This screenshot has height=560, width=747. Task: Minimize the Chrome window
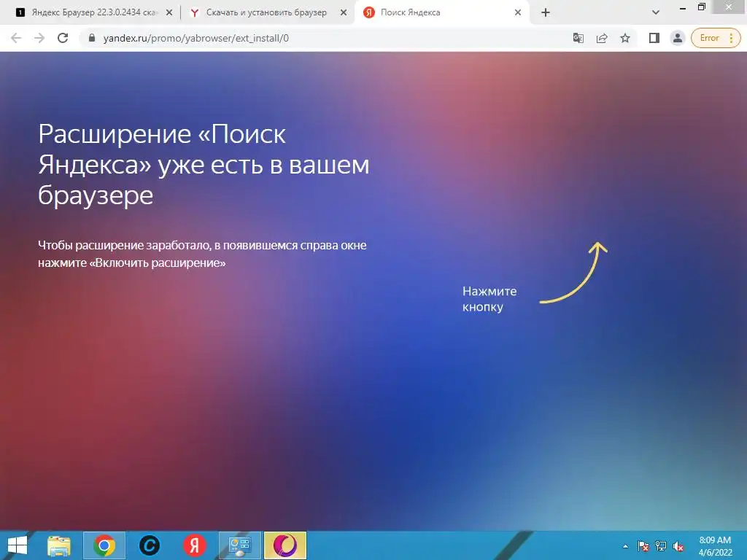pos(683,7)
